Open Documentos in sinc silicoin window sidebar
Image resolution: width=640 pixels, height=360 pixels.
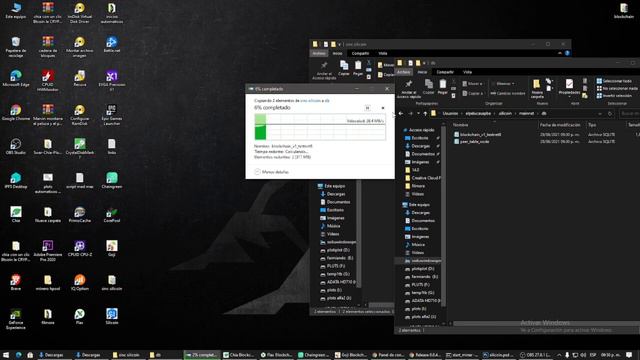tap(335, 202)
